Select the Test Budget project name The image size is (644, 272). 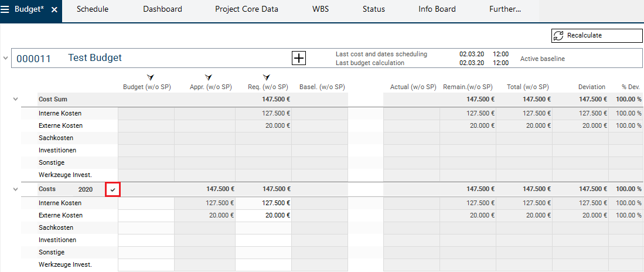[x=95, y=58]
